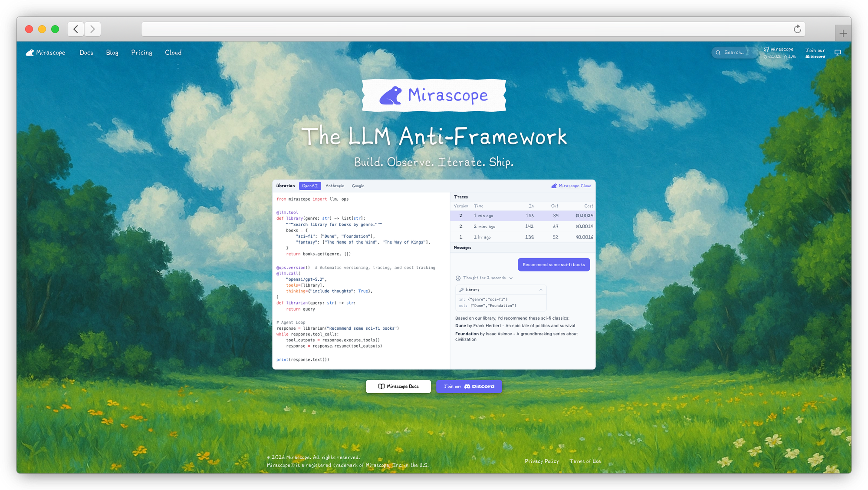Go back using the browser back arrow
The image size is (868, 490).
76,29
